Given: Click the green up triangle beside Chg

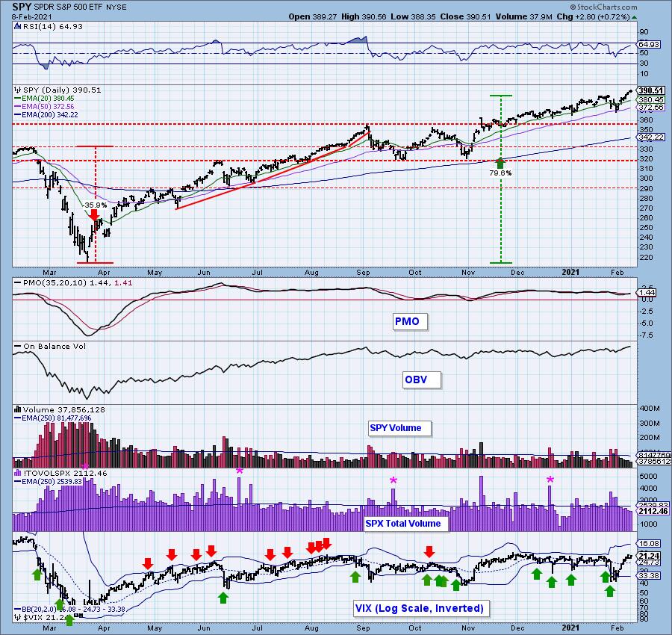Looking at the screenshot, I should [x=634, y=17].
